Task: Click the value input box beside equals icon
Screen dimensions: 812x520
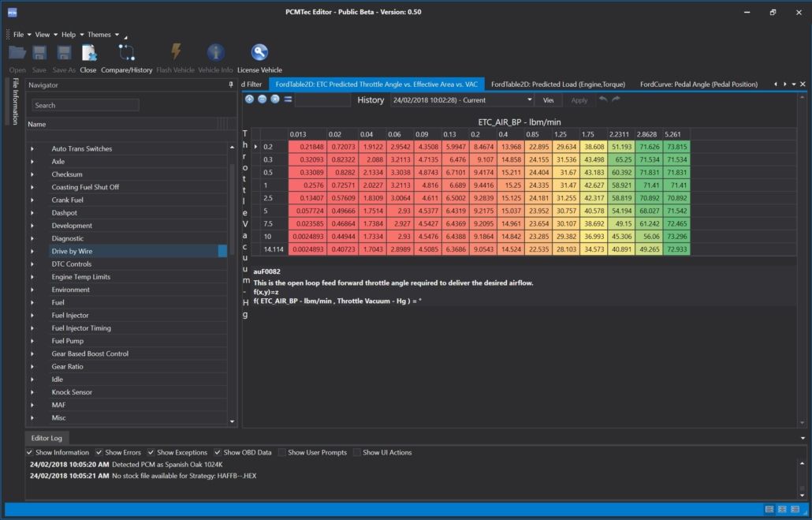Action: (322, 99)
